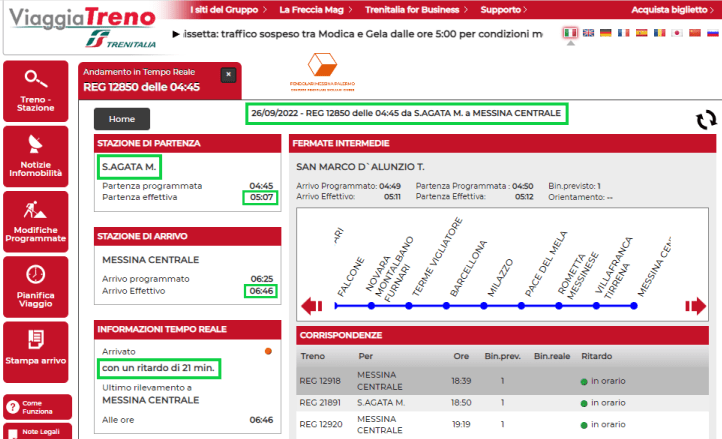
Task: Switch language to English via UK flag
Action: coord(588,33)
